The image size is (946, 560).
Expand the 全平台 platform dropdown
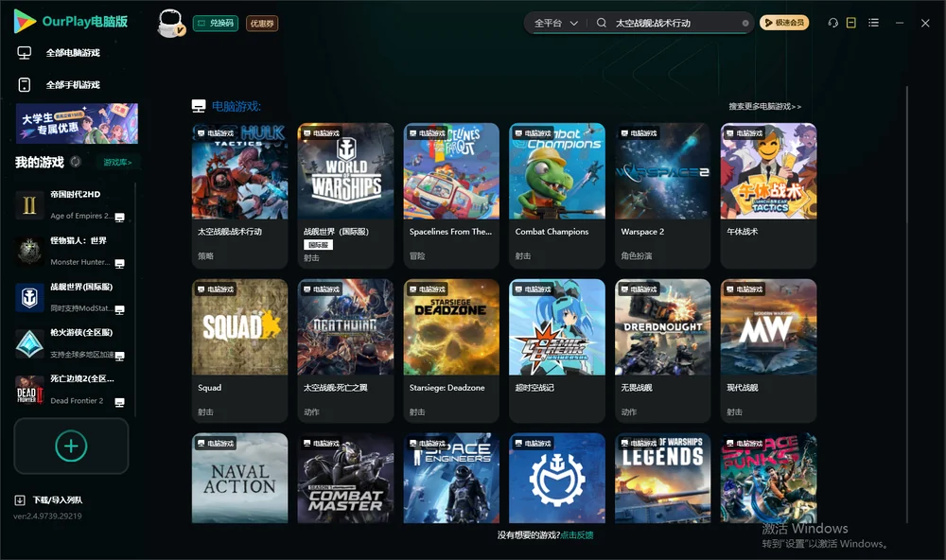tap(555, 23)
